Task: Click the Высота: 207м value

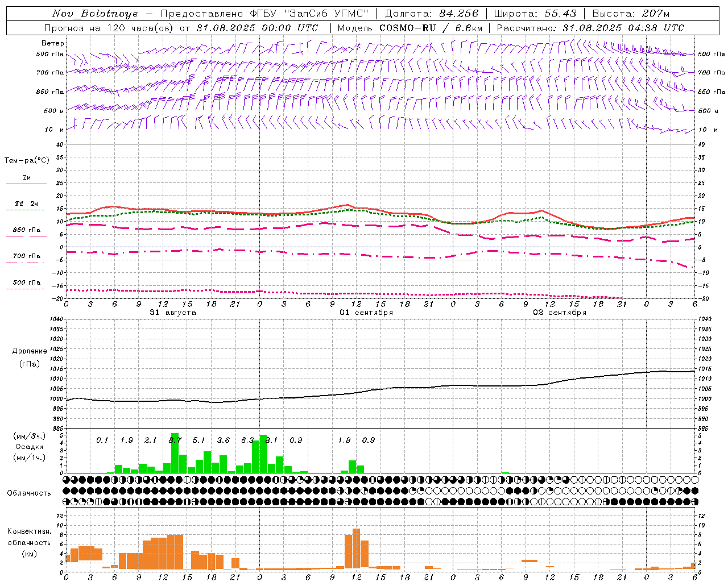Action: coord(631,14)
